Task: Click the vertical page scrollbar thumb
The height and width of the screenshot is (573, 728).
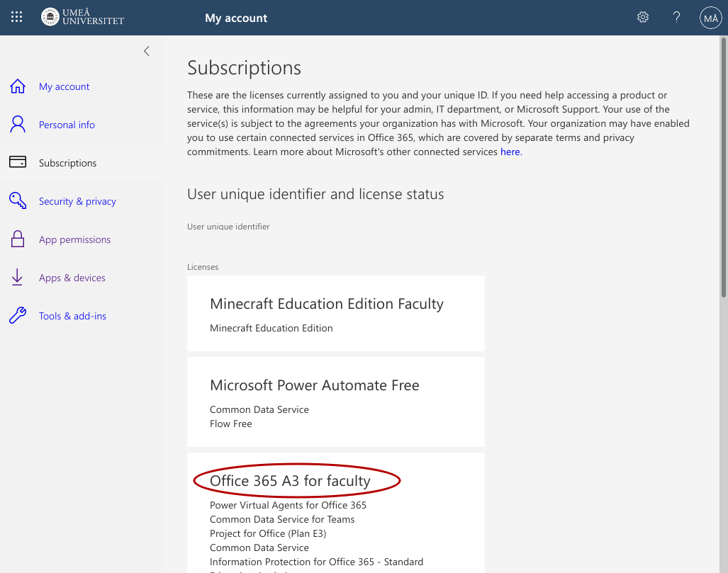Action: (x=723, y=167)
